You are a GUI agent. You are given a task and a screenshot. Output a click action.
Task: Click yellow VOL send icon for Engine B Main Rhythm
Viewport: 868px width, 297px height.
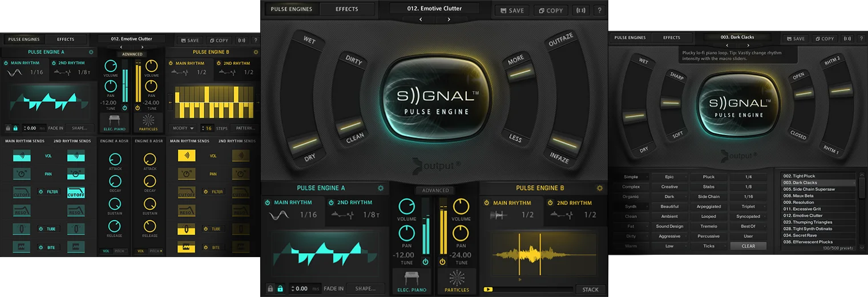pyautogui.click(x=187, y=156)
